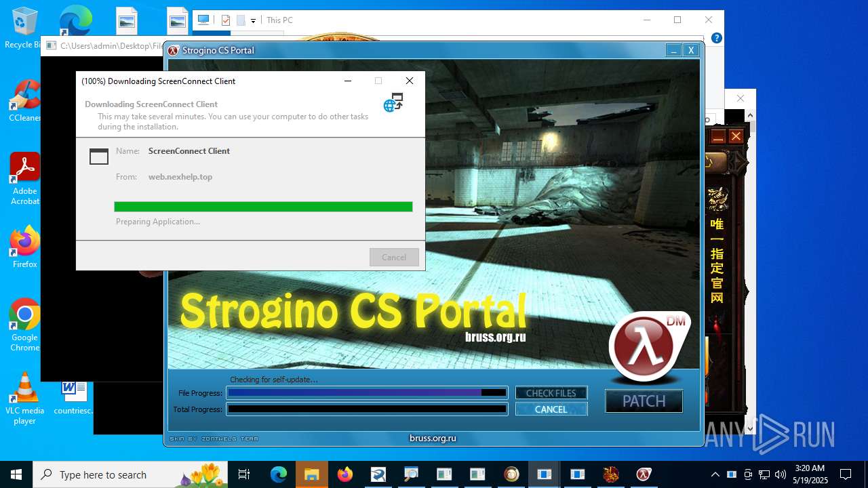The height and width of the screenshot is (488, 868).
Task: Click the Properties checkmark icon in Explorer toolbar
Action: point(226,20)
